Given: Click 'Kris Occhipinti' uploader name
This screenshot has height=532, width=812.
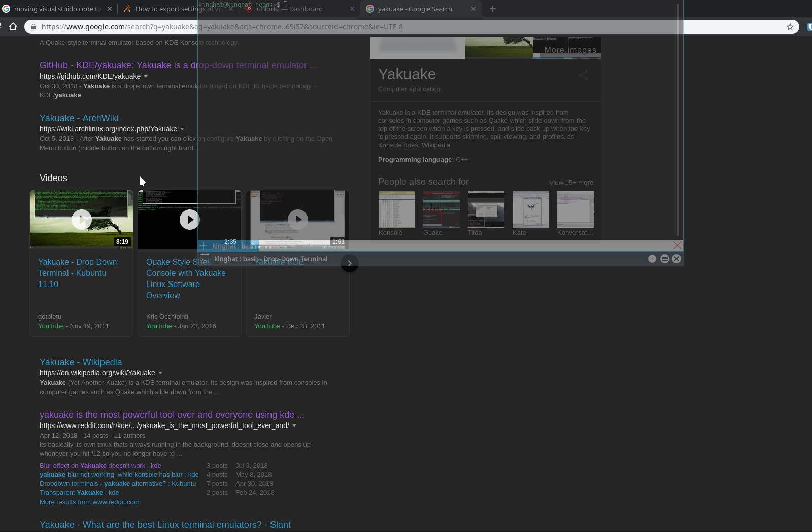Looking at the screenshot, I should pyautogui.click(x=167, y=317).
